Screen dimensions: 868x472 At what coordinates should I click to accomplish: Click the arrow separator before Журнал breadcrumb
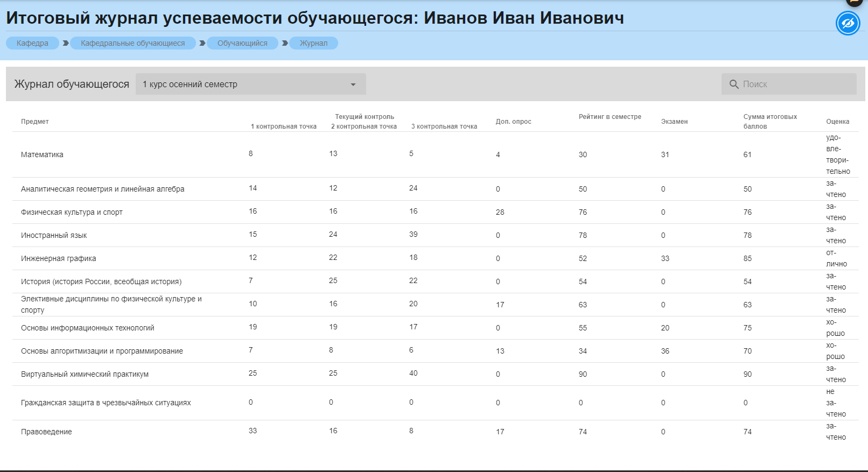285,43
